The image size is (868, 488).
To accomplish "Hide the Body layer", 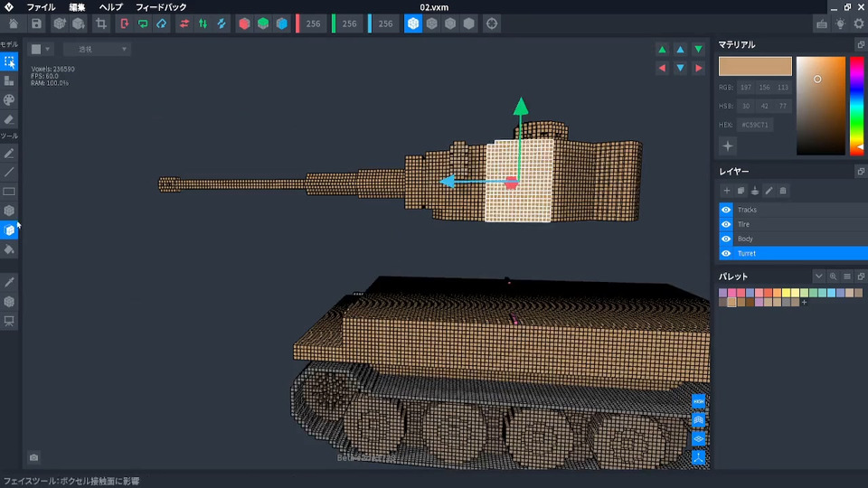I will pos(726,239).
